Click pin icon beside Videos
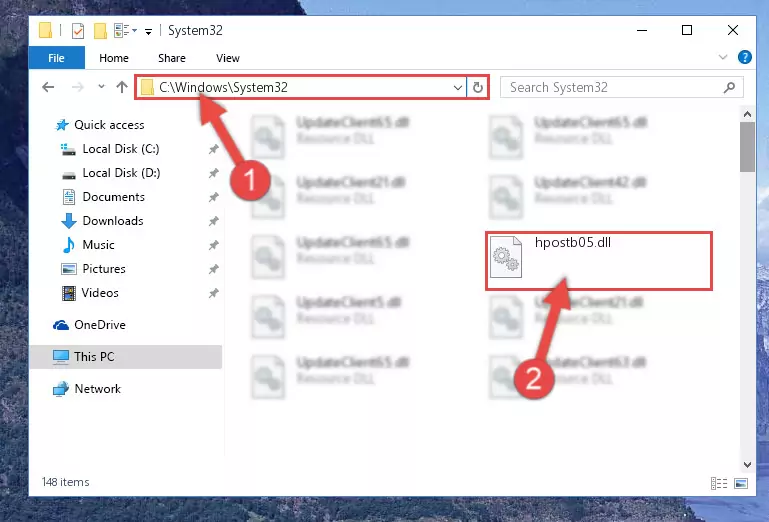The width and height of the screenshot is (769, 522). (213, 293)
